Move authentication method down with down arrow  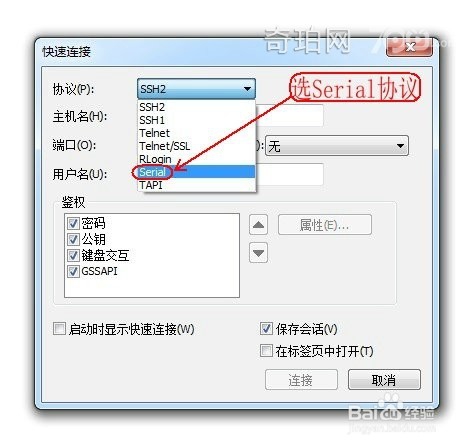[258, 253]
